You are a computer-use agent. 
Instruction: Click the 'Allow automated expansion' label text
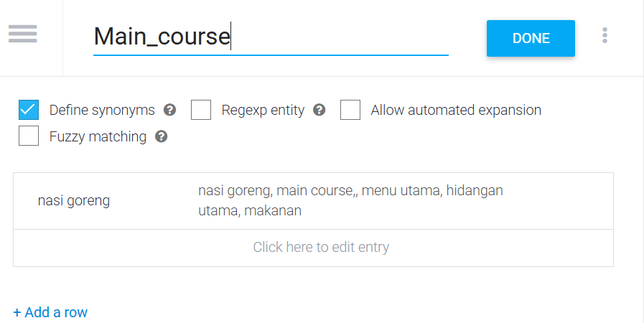pyautogui.click(x=456, y=111)
